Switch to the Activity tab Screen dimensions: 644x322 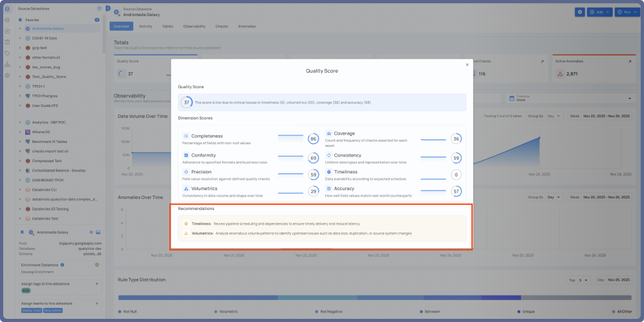146,26
